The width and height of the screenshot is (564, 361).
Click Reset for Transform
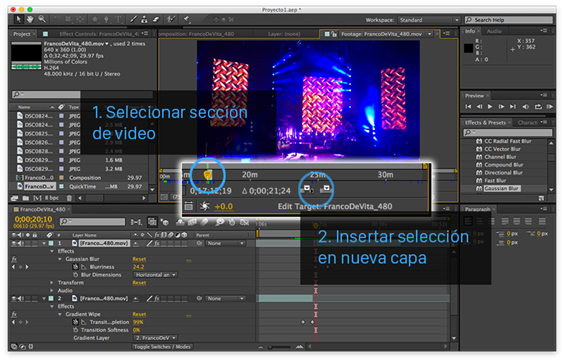139,283
